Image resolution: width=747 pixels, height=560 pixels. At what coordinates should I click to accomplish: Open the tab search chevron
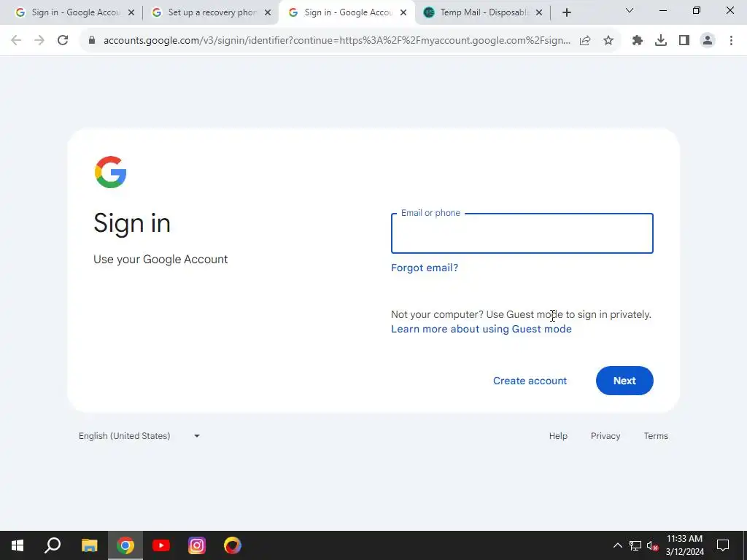630,10
